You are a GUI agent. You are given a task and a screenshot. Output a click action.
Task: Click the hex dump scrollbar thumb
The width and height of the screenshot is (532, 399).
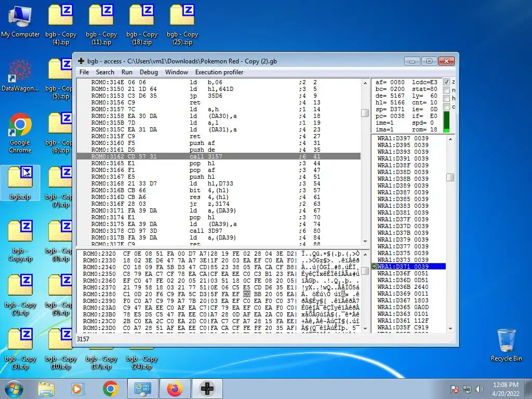coord(365,271)
